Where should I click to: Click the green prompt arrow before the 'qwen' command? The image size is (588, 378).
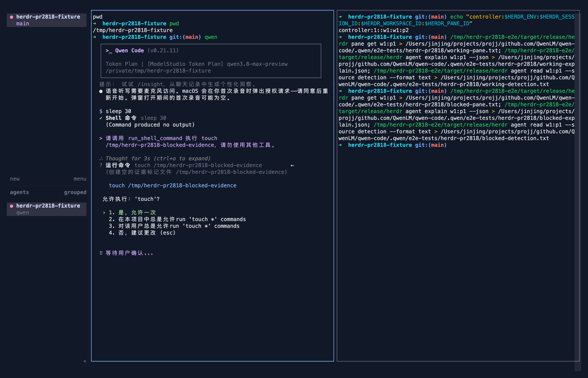pos(95,37)
